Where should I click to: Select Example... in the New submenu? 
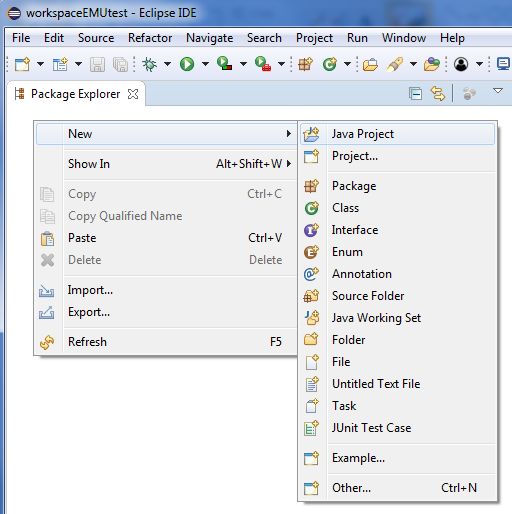click(398, 458)
